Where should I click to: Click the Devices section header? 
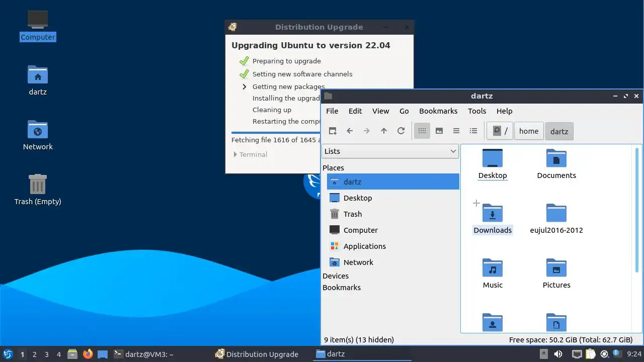(x=336, y=276)
